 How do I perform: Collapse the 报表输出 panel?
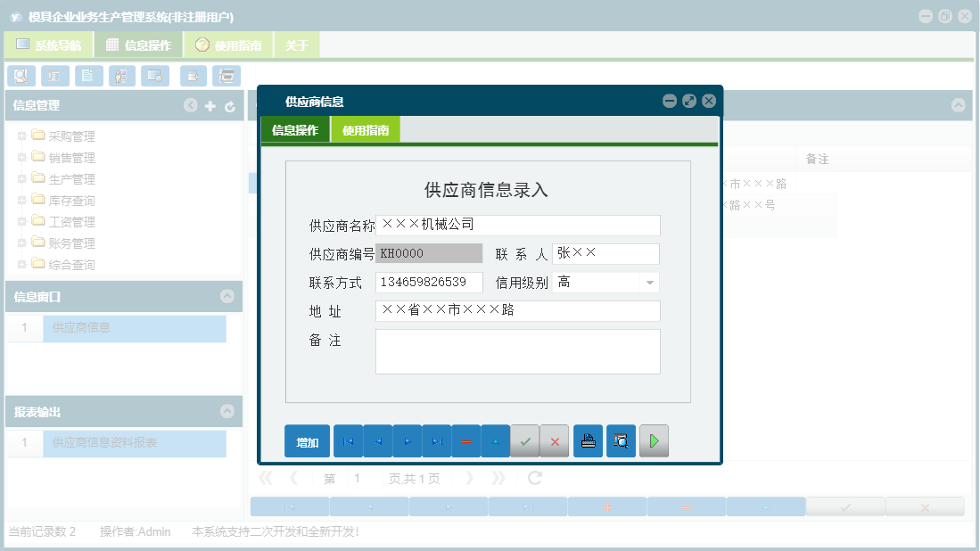click(x=226, y=411)
